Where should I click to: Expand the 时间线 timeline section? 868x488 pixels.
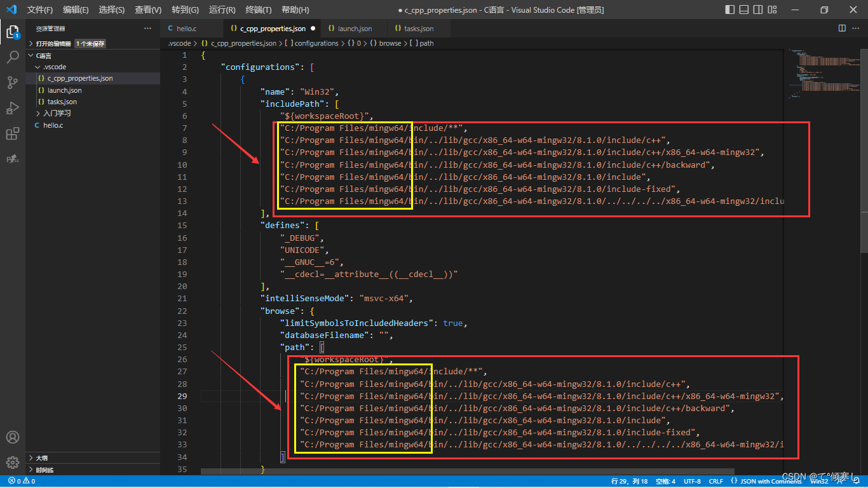93,470
